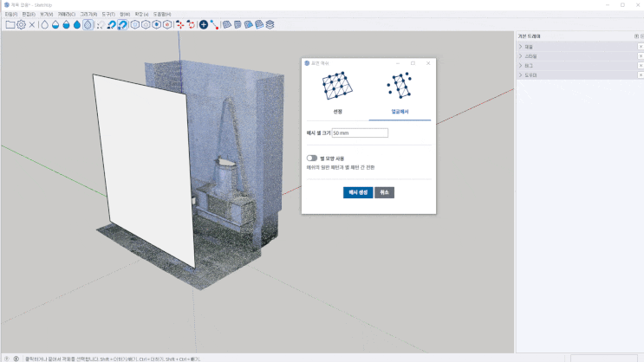Click the stacked layers icon in the toolbar
The image size is (644, 362).
tap(270, 24)
